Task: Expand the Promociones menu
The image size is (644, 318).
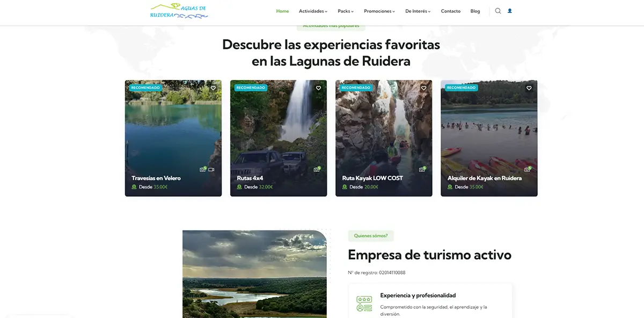Action: point(379,11)
